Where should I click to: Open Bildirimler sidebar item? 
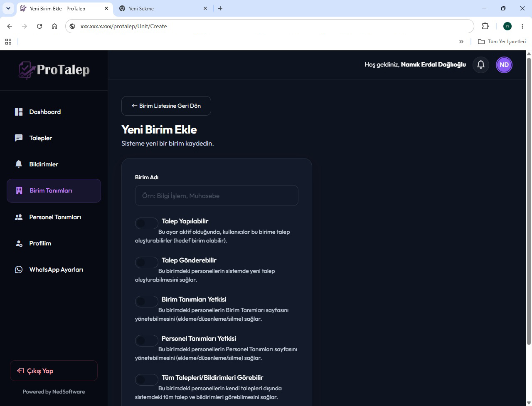pos(54,164)
